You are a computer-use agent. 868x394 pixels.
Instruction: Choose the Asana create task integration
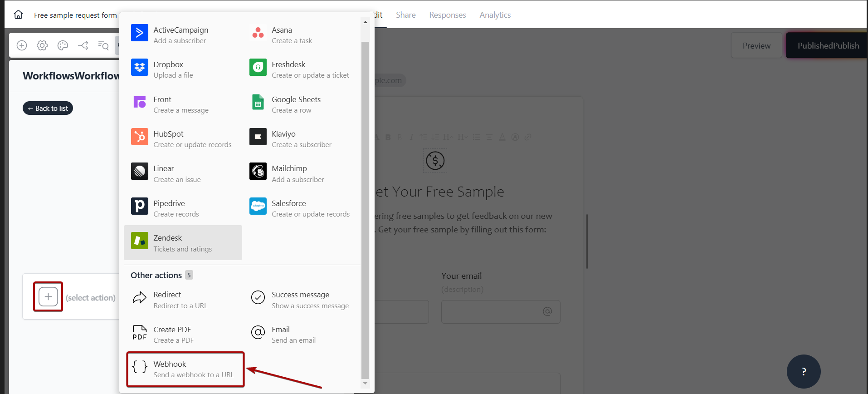tap(301, 35)
